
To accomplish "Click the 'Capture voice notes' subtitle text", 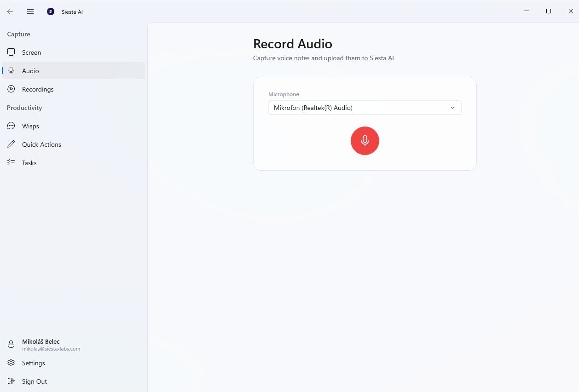I will click(x=324, y=58).
